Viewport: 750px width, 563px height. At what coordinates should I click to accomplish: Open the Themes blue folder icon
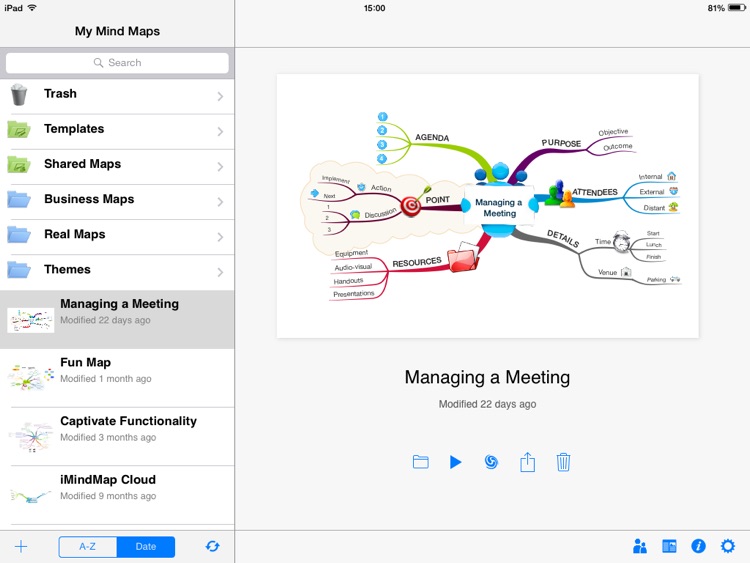[19, 270]
